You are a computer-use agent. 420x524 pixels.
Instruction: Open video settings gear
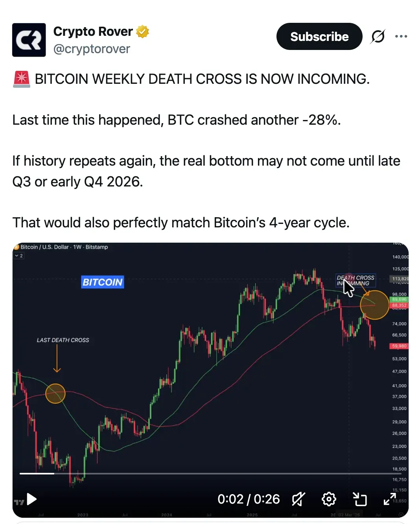(x=329, y=499)
